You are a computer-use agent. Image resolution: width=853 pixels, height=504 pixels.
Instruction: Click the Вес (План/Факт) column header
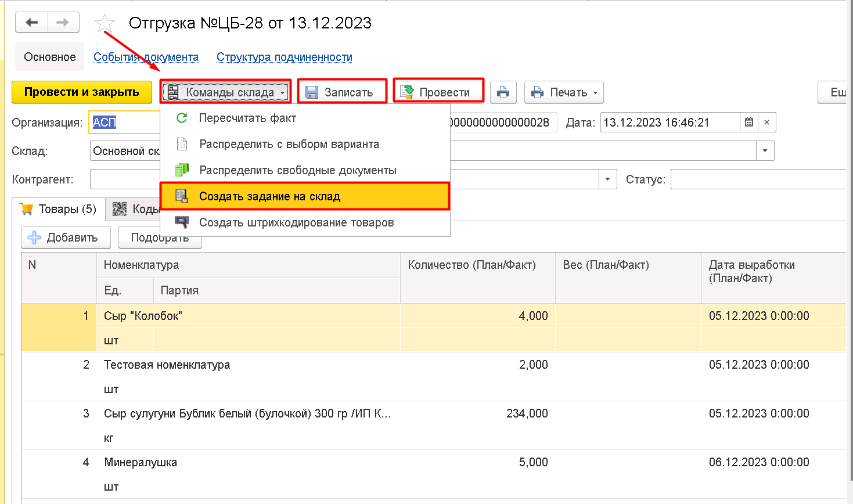(x=628, y=278)
